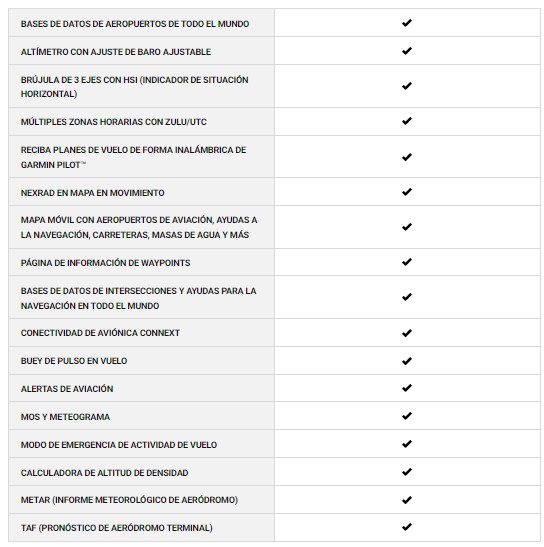Click the checkmark for aviation alerts row
The image size is (544, 547).
[x=407, y=388]
